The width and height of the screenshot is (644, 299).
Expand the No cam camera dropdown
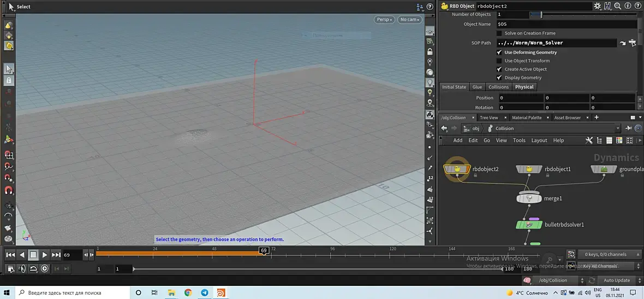coord(409,20)
